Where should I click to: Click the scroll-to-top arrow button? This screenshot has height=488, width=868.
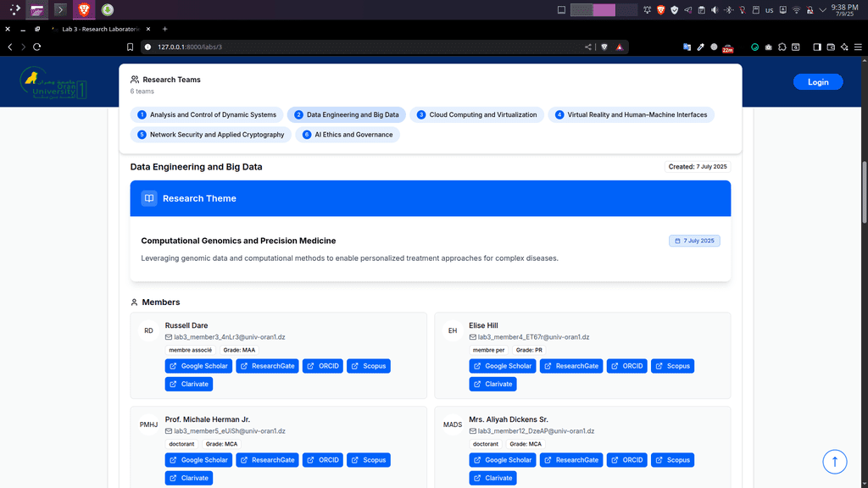[x=835, y=462]
